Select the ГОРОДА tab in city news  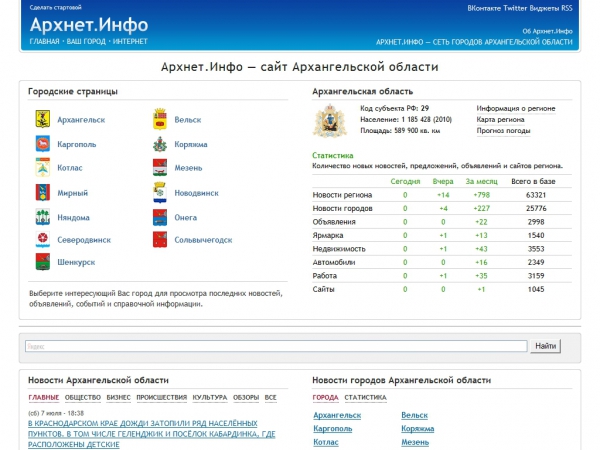click(x=325, y=397)
